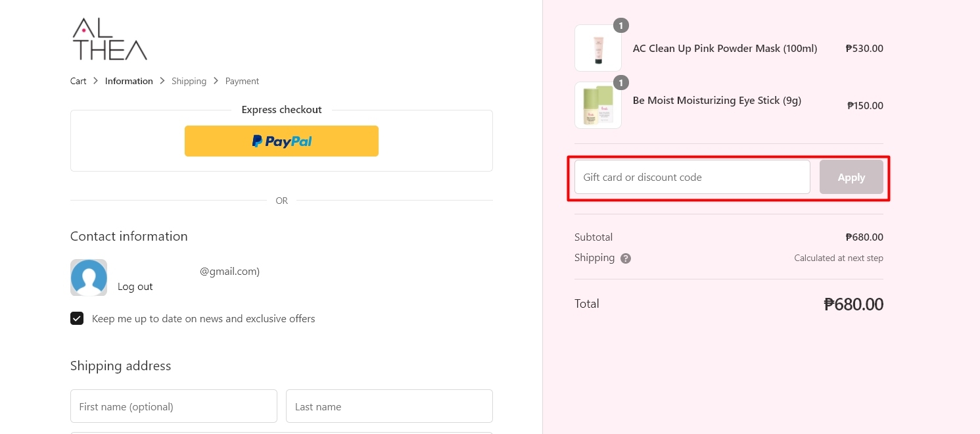
Task: Click the First name input field
Action: click(x=174, y=406)
